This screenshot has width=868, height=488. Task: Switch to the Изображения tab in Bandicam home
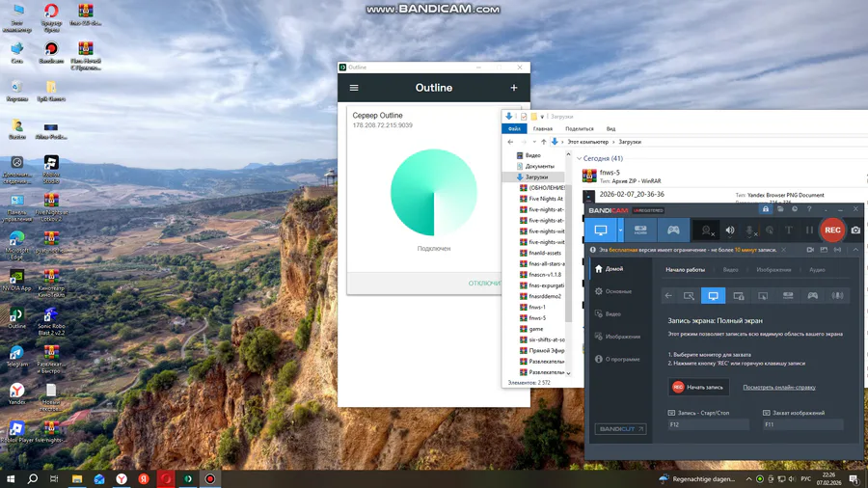[773, 270]
